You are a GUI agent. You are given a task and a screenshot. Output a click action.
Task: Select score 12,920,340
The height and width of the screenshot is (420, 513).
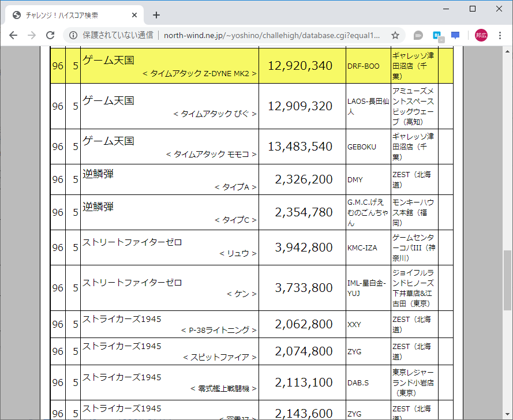coord(300,66)
